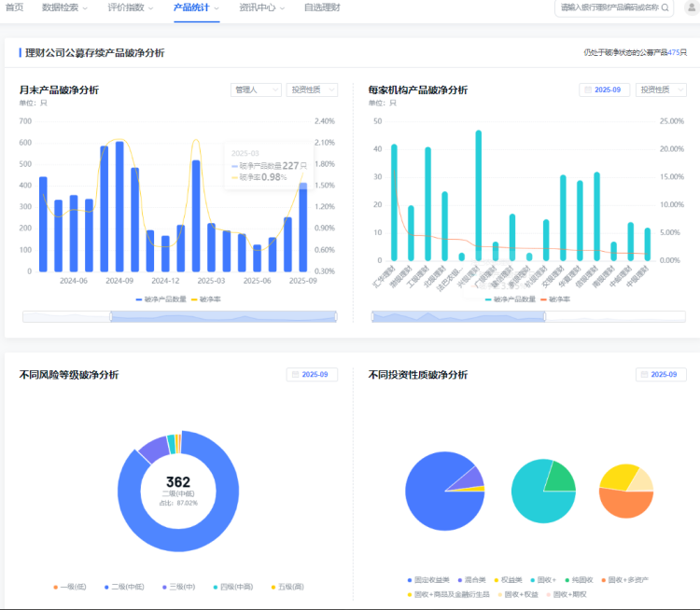Click the 二级(中低) center of the donut chart
Screen dimensions: 700x610
tap(177, 490)
